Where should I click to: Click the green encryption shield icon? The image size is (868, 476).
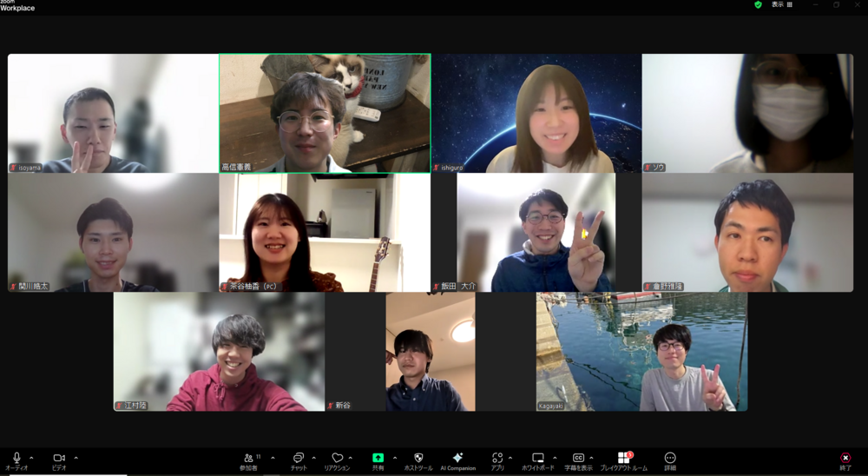(758, 4)
